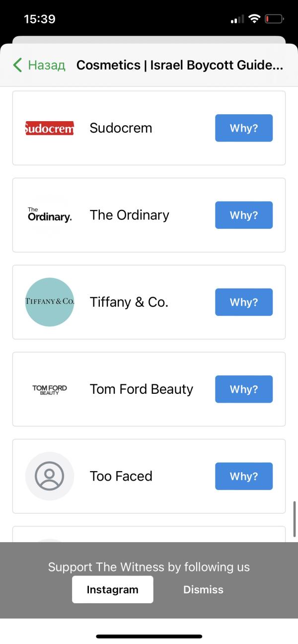
Task: Select the Tom Ford Beauty name text
Action: 141,389
